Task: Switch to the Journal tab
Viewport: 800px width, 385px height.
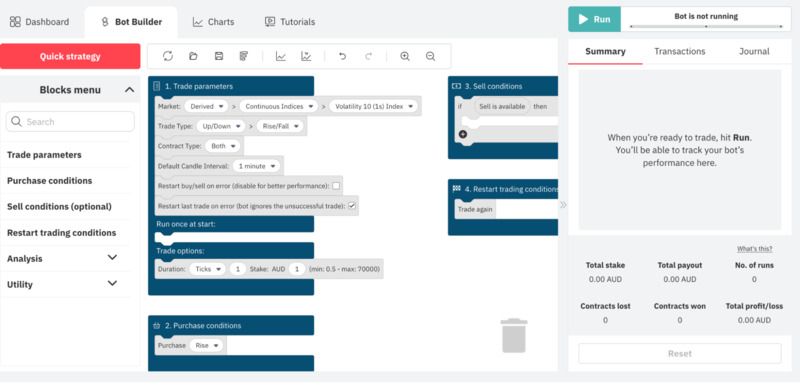Action: click(x=754, y=52)
